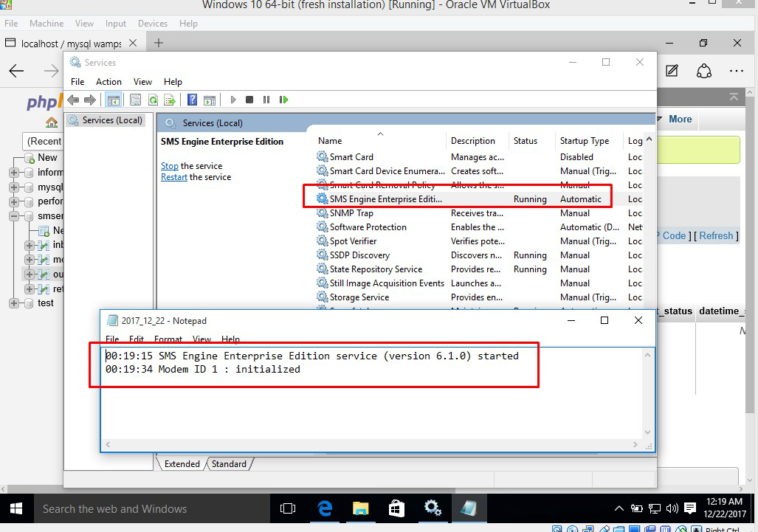Click the Restart the service link
The width and height of the screenshot is (758, 532).
174,177
